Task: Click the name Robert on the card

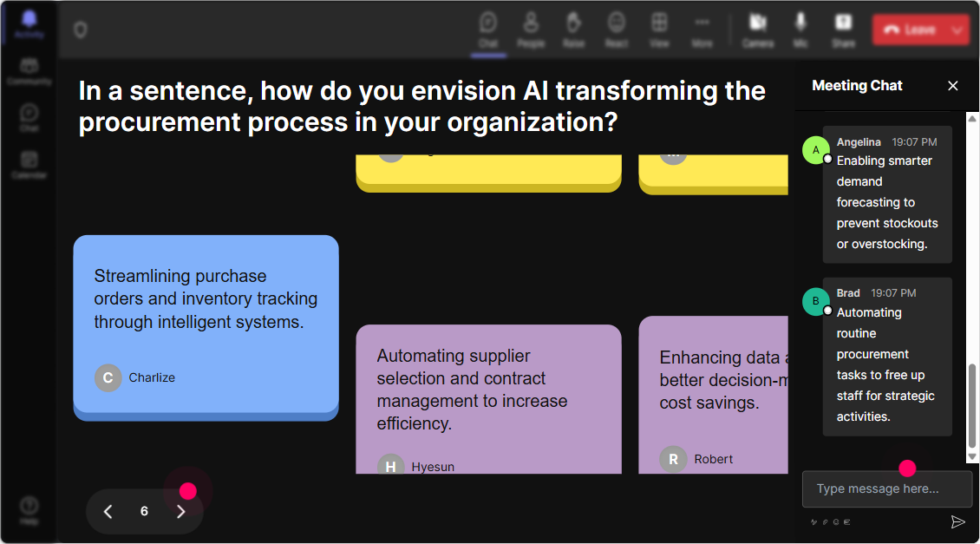Action: [713, 459]
